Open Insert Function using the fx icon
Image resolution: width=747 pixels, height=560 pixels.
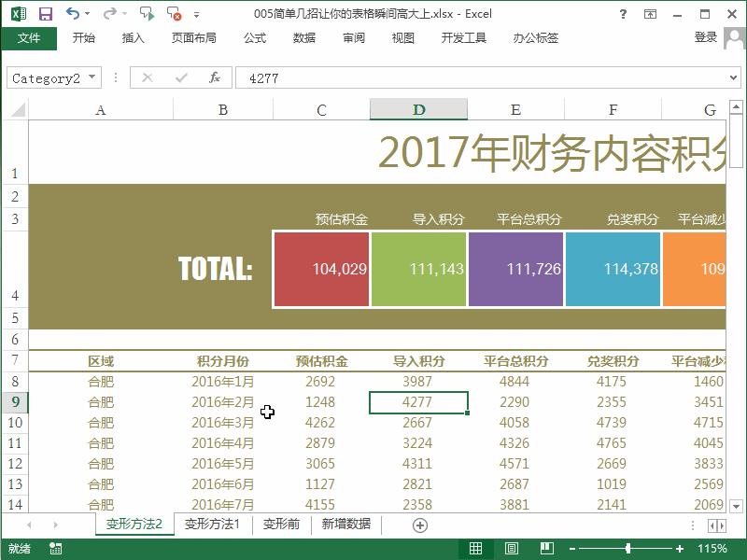point(215,77)
